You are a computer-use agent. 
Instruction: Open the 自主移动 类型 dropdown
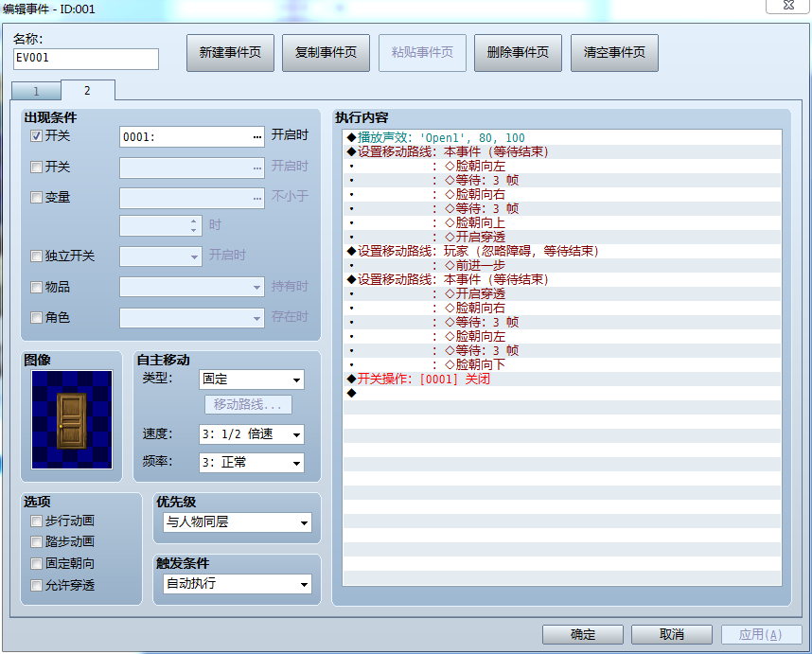point(251,380)
